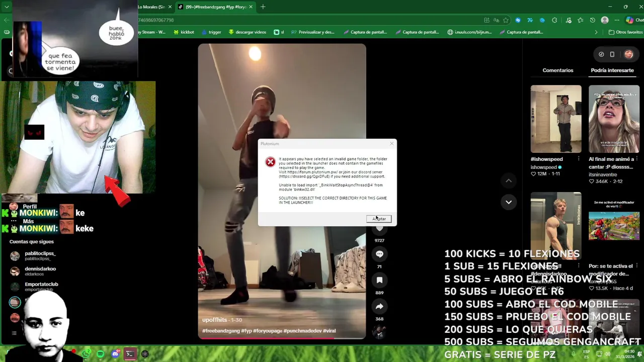This screenshot has width=644, height=362.
Task: Open browser three-dot settings menu
Action: pyautogui.click(x=617, y=20)
